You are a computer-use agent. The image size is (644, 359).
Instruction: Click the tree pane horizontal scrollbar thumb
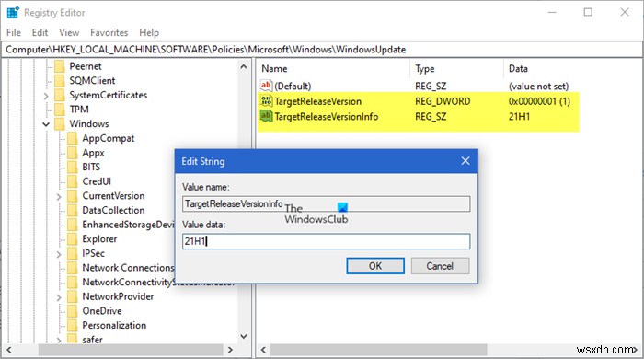(131, 350)
